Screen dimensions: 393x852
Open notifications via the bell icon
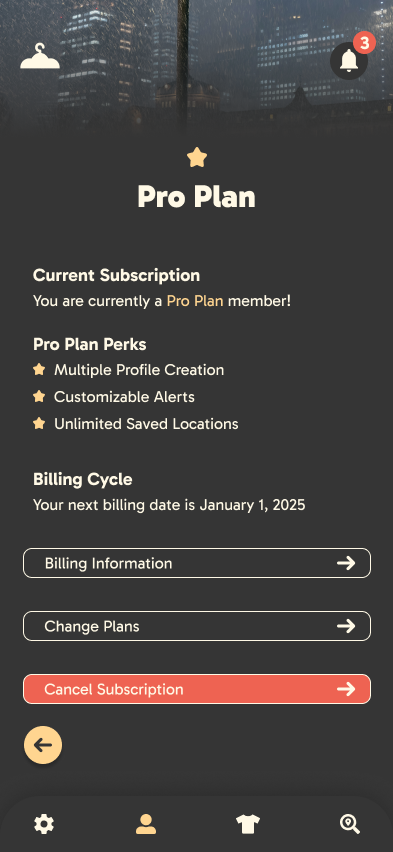pyautogui.click(x=349, y=60)
